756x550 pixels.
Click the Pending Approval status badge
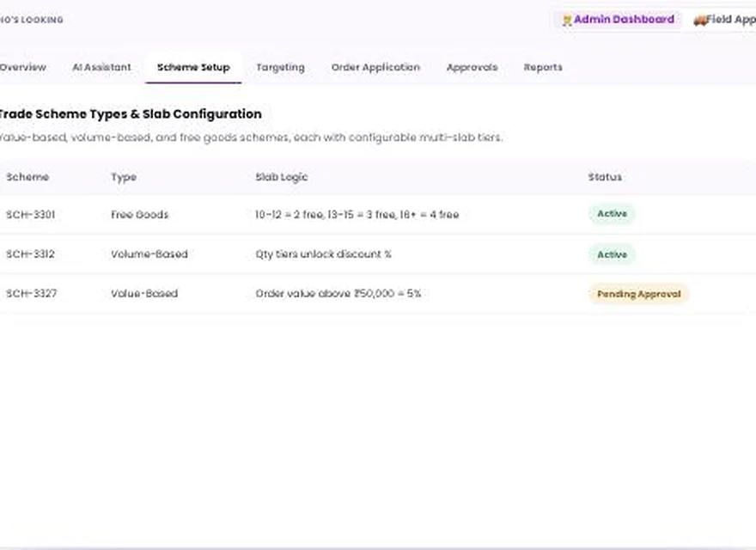[x=639, y=294]
